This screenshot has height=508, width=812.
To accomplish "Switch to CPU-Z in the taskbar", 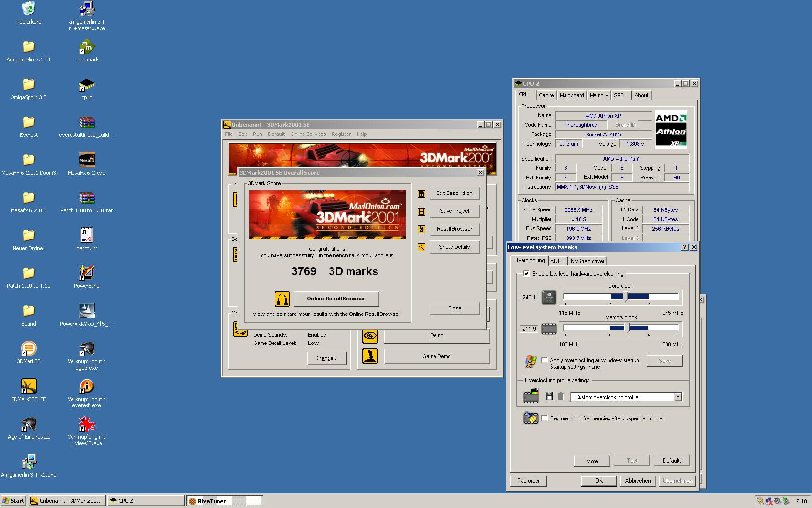I will click(x=145, y=501).
